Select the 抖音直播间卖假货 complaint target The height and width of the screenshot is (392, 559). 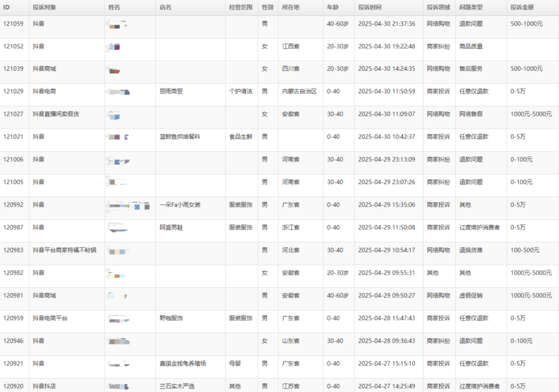56,114
